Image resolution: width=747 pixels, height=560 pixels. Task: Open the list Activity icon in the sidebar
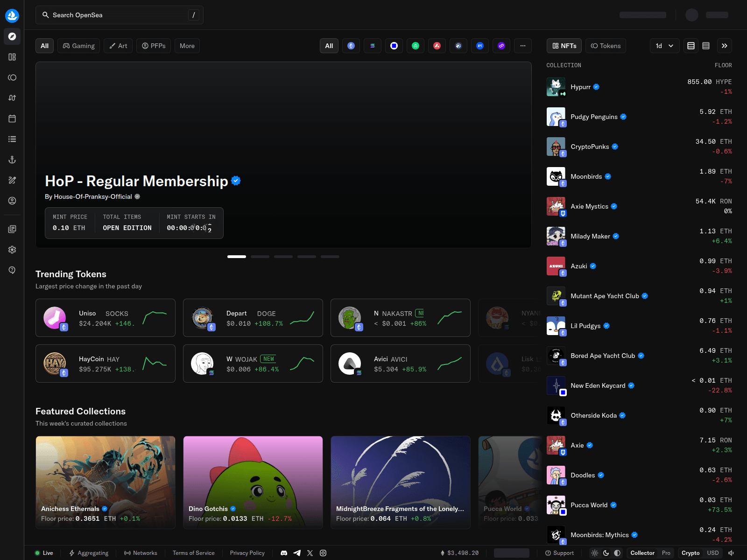pyautogui.click(x=12, y=139)
